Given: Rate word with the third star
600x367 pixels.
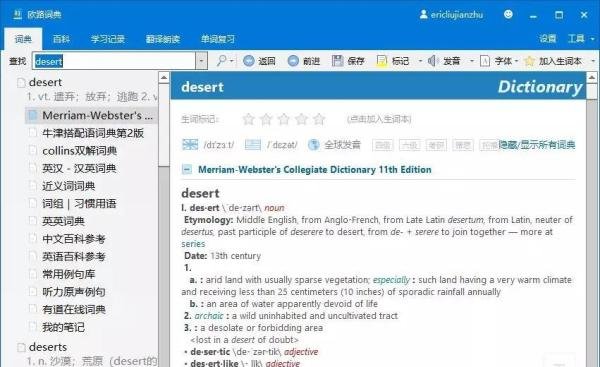Looking at the screenshot, I should pyautogui.click(x=284, y=119).
